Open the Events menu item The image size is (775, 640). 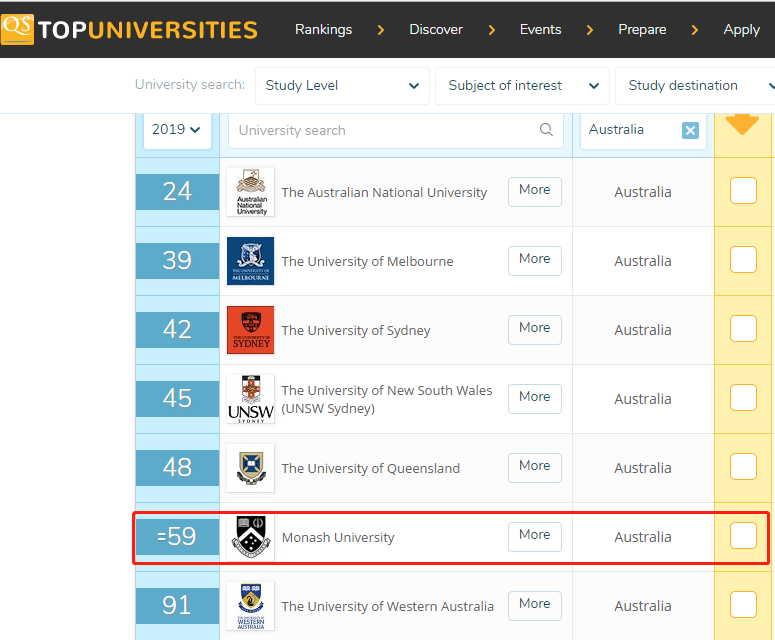click(540, 29)
